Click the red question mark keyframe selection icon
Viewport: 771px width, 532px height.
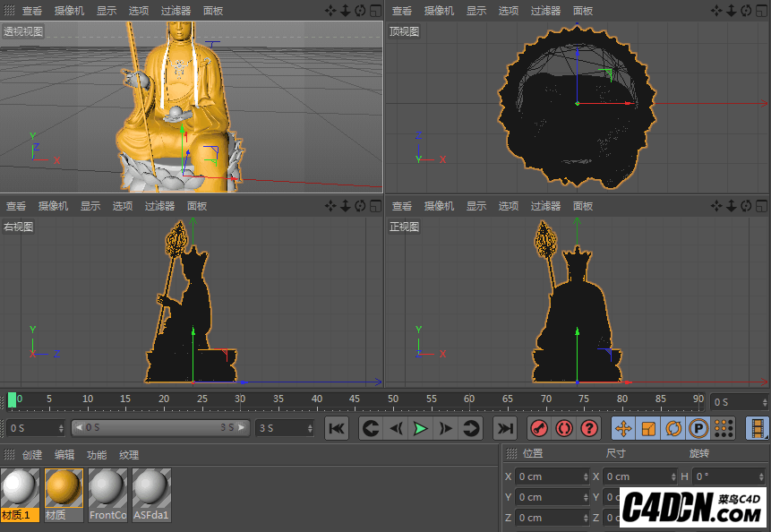click(589, 428)
